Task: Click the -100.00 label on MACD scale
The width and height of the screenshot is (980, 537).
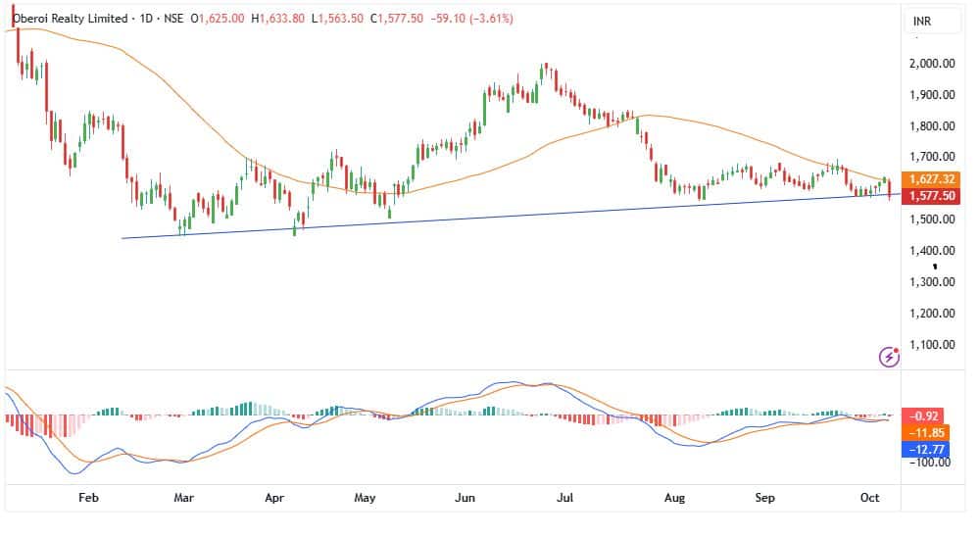Action: coord(930,463)
